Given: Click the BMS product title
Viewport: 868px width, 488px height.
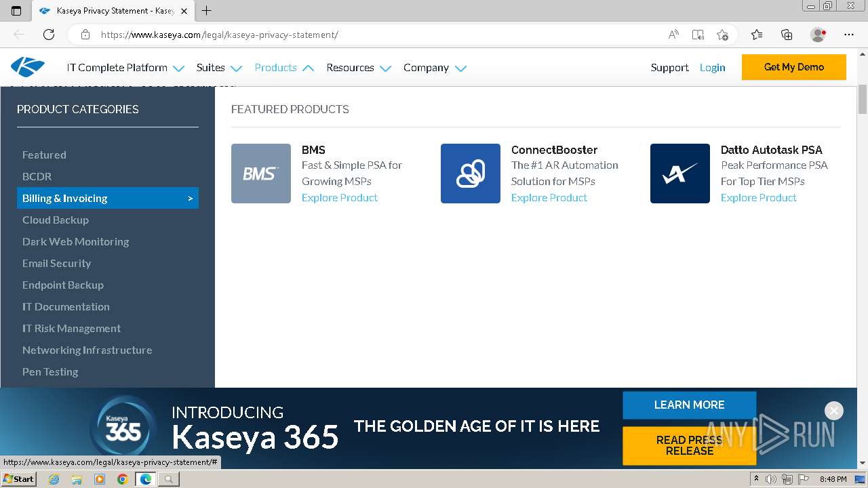Looking at the screenshot, I should 313,150.
